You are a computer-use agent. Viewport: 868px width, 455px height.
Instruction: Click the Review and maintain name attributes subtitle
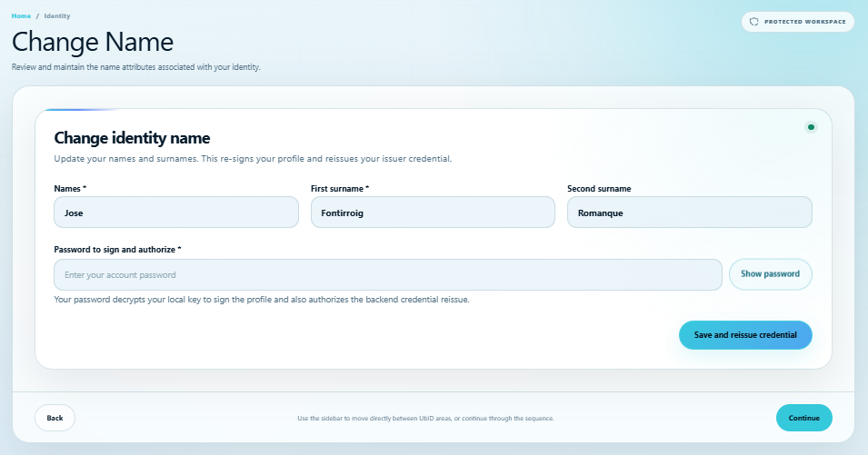pyautogui.click(x=135, y=67)
